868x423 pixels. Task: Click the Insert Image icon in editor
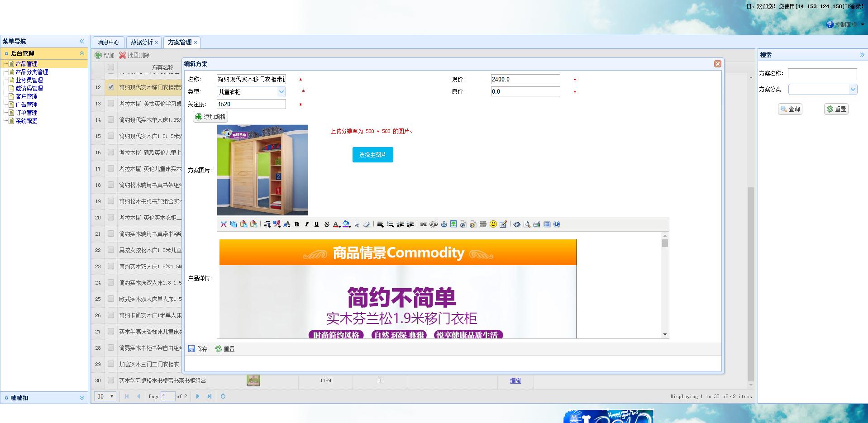tap(453, 224)
